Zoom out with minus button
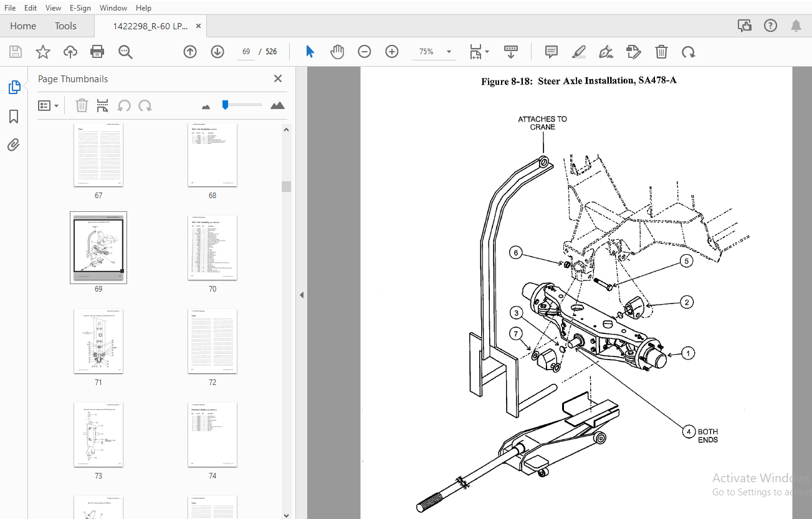 365,52
